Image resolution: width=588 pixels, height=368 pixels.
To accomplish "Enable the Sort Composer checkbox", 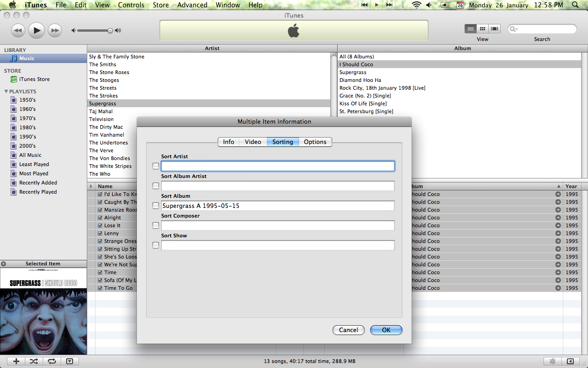I will tap(156, 225).
